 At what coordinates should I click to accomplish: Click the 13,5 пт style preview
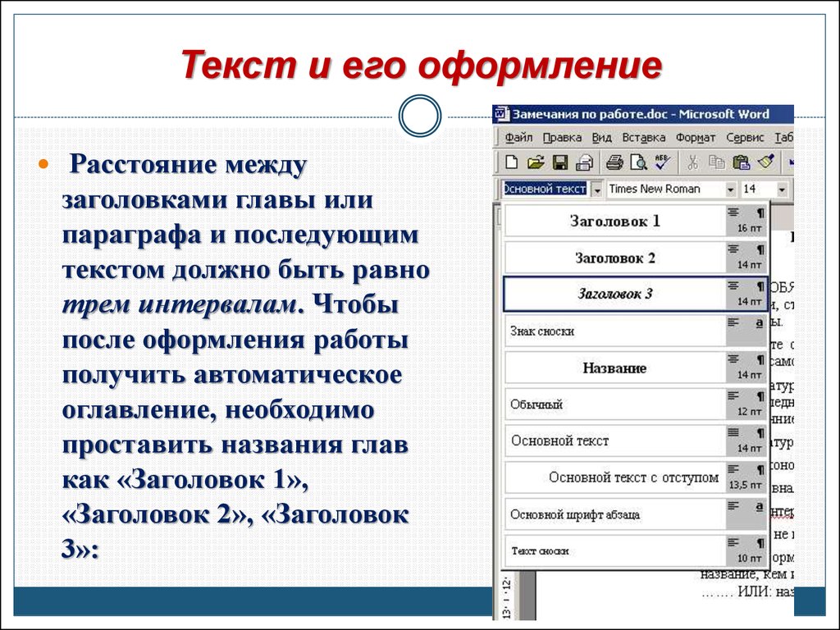[x=746, y=478]
